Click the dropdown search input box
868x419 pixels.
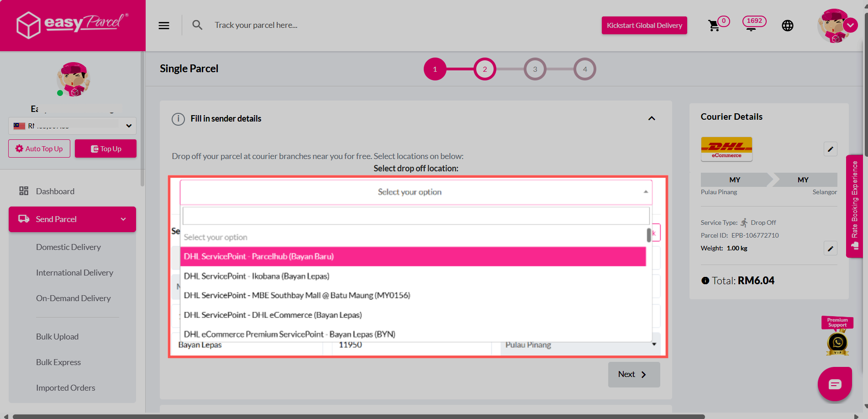tap(416, 216)
